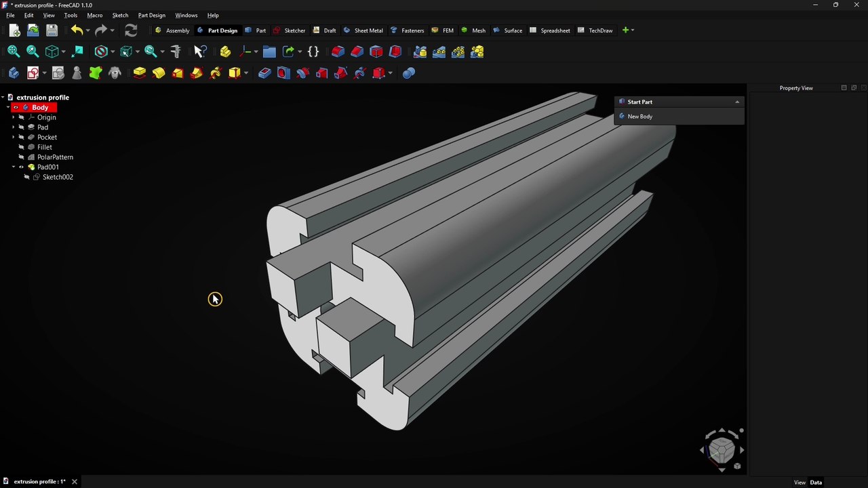
Task: Create a new sketch
Action: [x=33, y=73]
